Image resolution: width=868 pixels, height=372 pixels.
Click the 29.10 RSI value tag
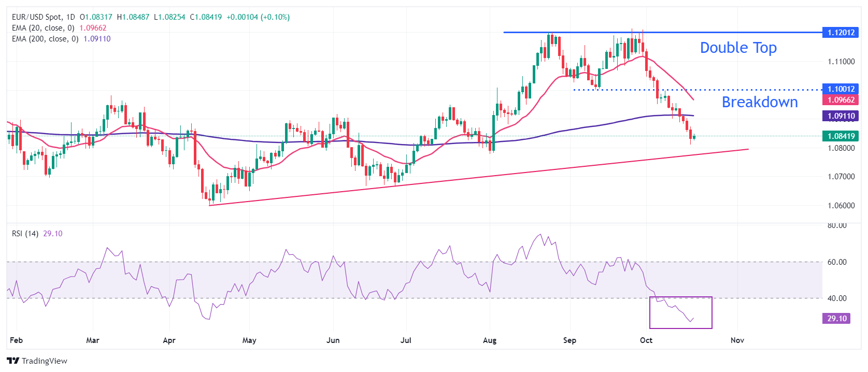point(836,319)
